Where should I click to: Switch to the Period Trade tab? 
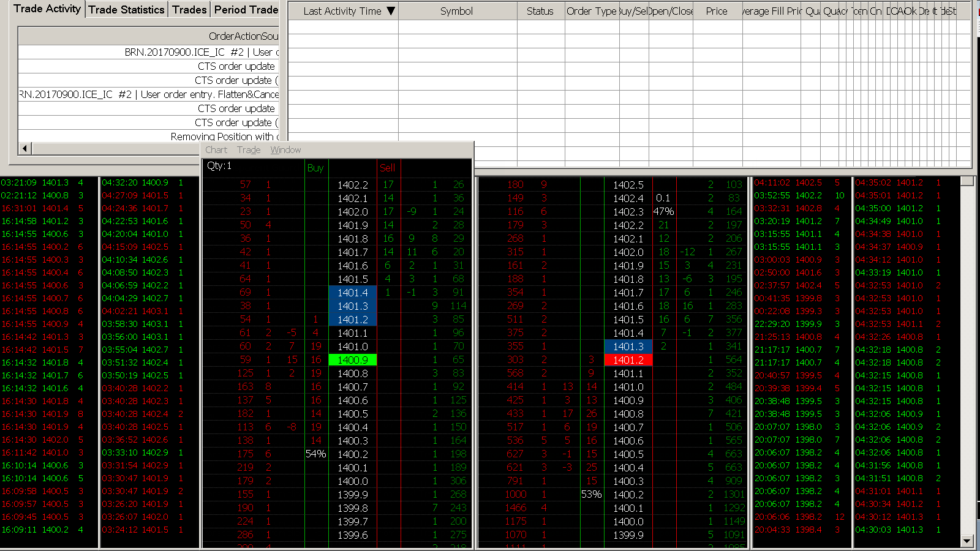coord(246,9)
